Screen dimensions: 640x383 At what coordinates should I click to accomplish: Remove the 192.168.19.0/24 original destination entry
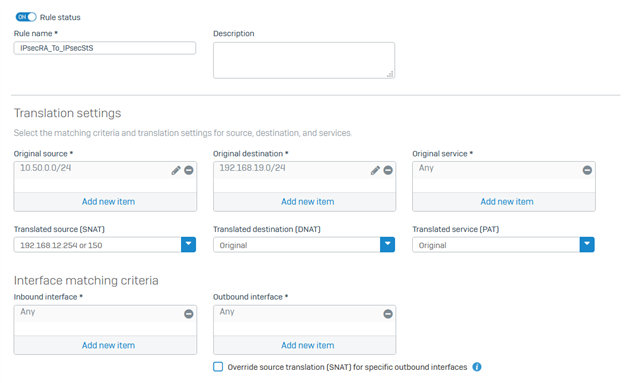tap(388, 170)
